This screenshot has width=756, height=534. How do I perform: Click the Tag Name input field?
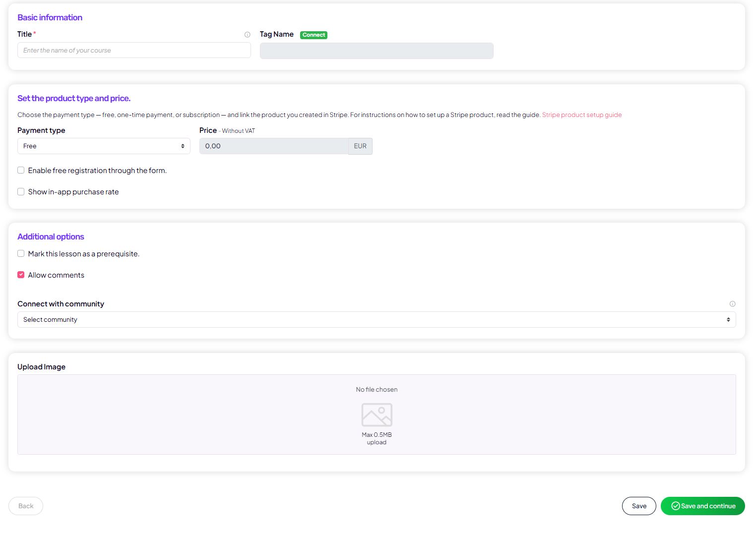[x=376, y=51]
